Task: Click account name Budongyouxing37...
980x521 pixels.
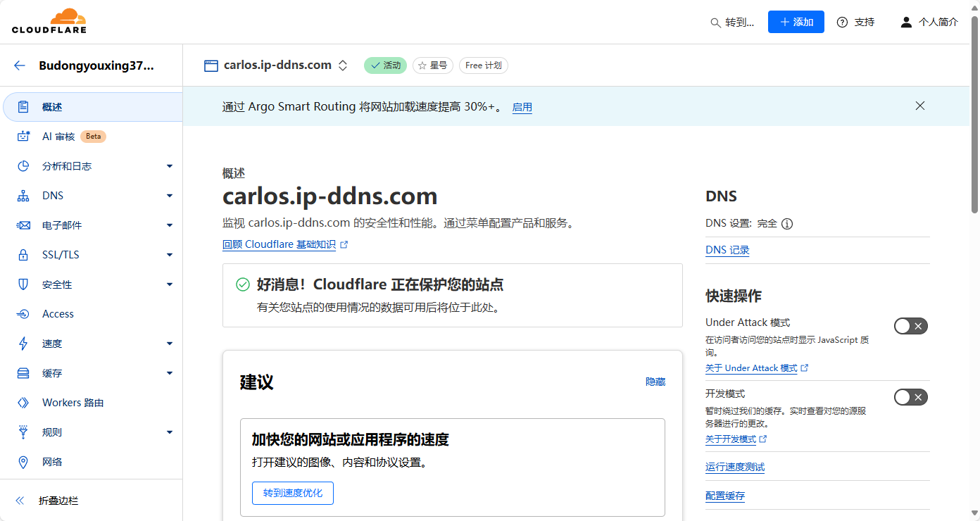Action: pyautogui.click(x=96, y=65)
